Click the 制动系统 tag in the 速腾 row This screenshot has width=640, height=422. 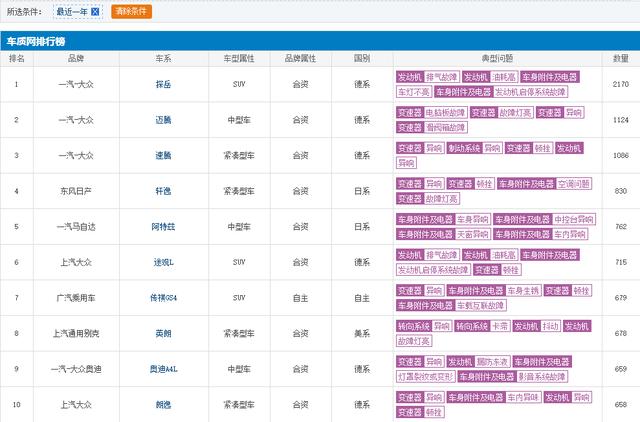[464, 148]
